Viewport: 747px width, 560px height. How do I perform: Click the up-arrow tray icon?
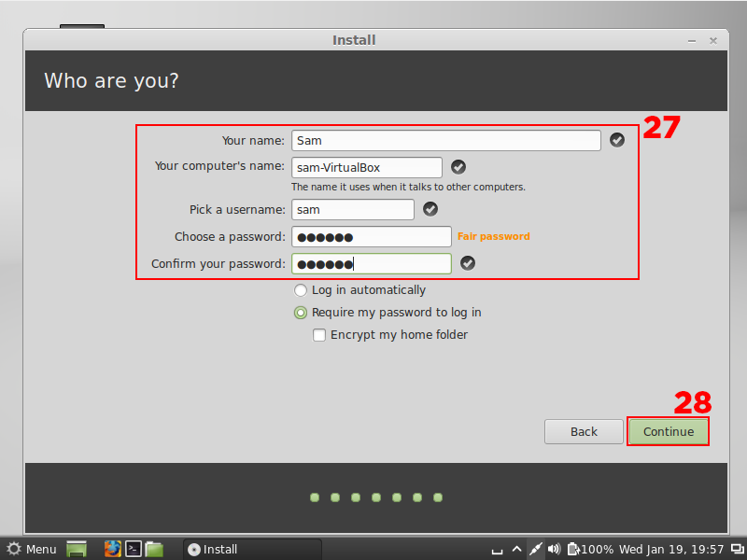click(517, 549)
